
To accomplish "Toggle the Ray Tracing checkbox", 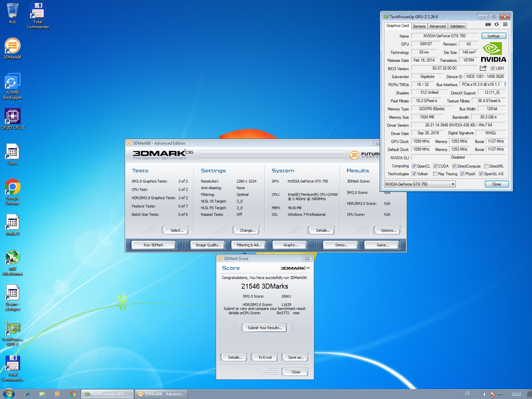I will (x=435, y=174).
